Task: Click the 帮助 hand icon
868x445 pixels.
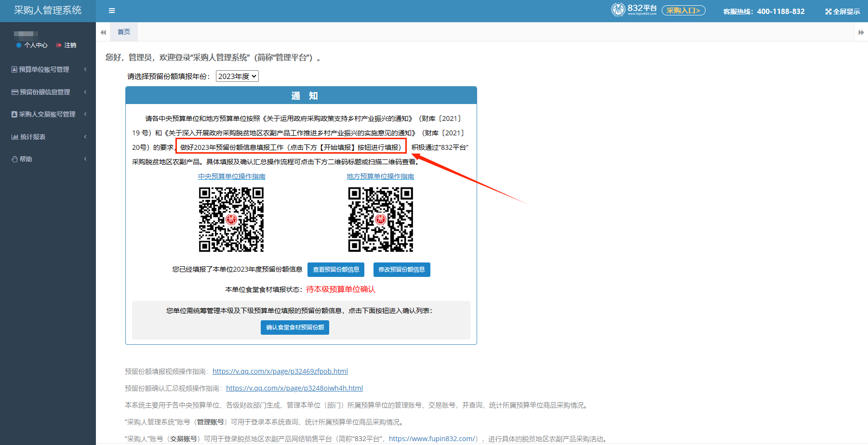Action: (x=14, y=159)
